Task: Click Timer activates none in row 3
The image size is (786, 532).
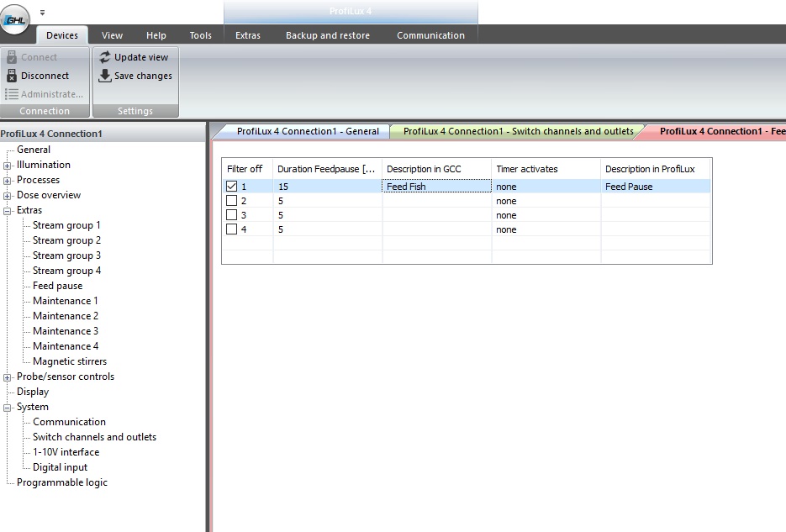Action: pyautogui.click(x=506, y=215)
